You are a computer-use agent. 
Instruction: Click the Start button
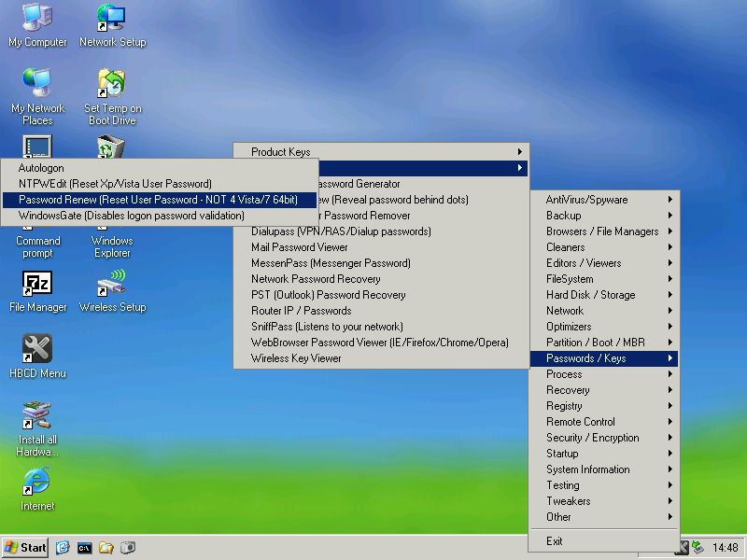pos(25,548)
